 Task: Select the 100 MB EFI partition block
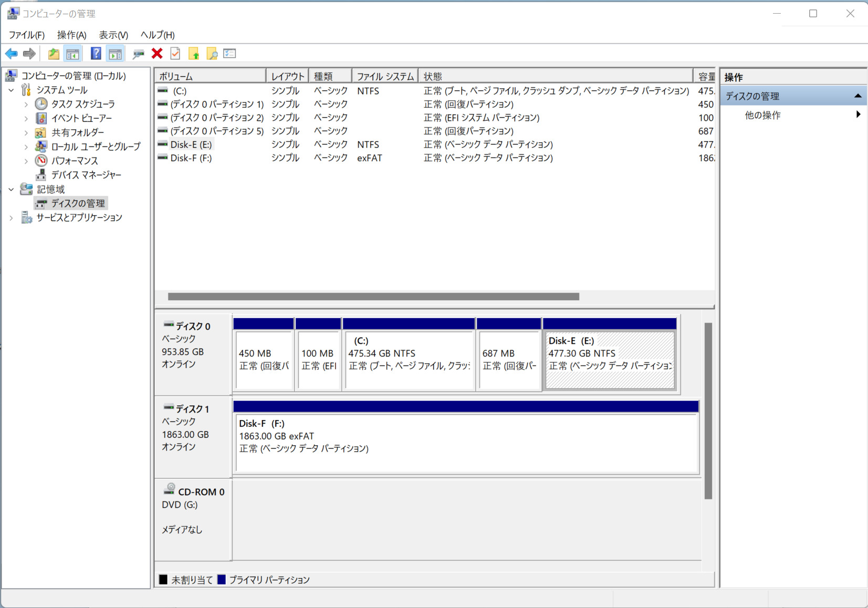pos(318,354)
